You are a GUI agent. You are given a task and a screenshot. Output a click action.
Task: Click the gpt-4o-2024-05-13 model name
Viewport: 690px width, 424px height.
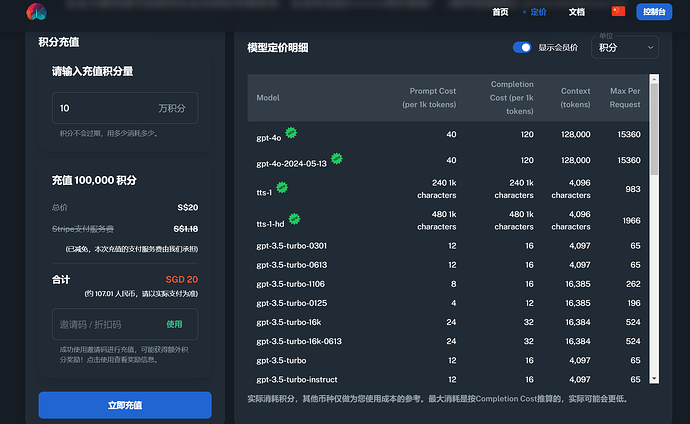point(291,164)
